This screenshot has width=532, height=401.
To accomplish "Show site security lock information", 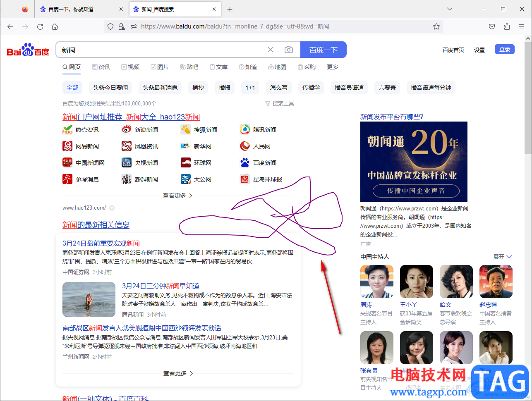I will click(x=122, y=26).
